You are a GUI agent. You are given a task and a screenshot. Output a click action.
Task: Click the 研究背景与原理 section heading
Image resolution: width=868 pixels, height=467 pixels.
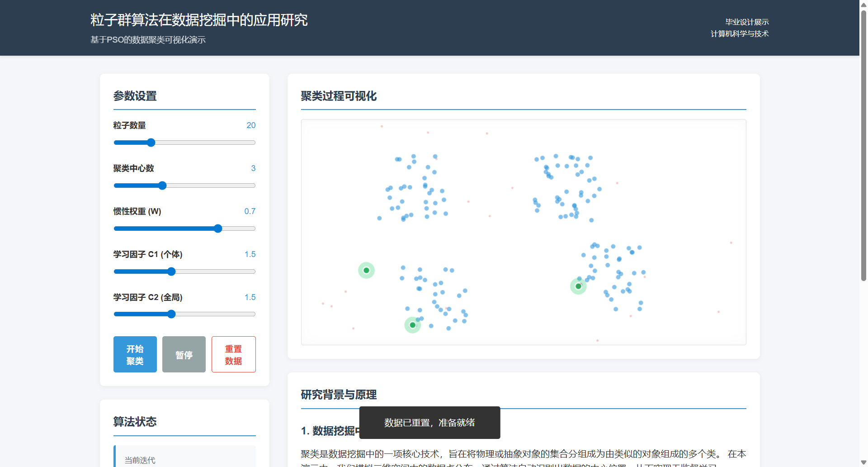click(x=339, y=395)
